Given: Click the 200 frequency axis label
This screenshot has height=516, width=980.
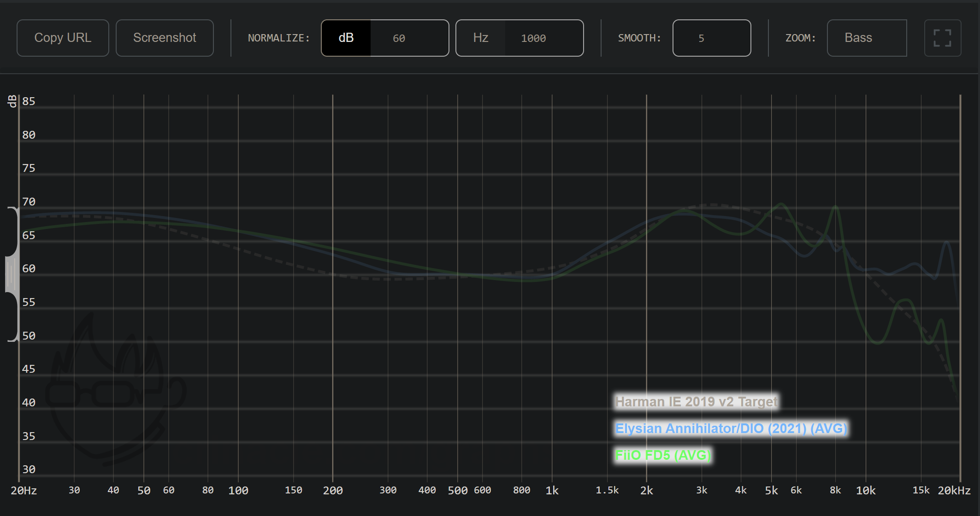Looking at the screenshot, I should point(333,491).
